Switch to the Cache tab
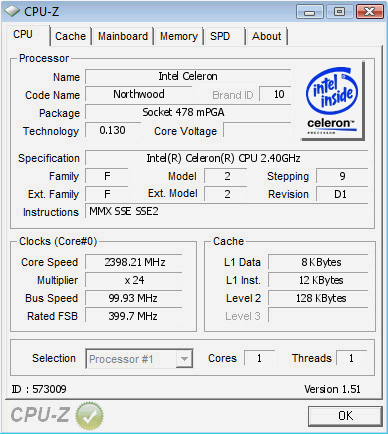388x434 pixels. pos(70,36)
